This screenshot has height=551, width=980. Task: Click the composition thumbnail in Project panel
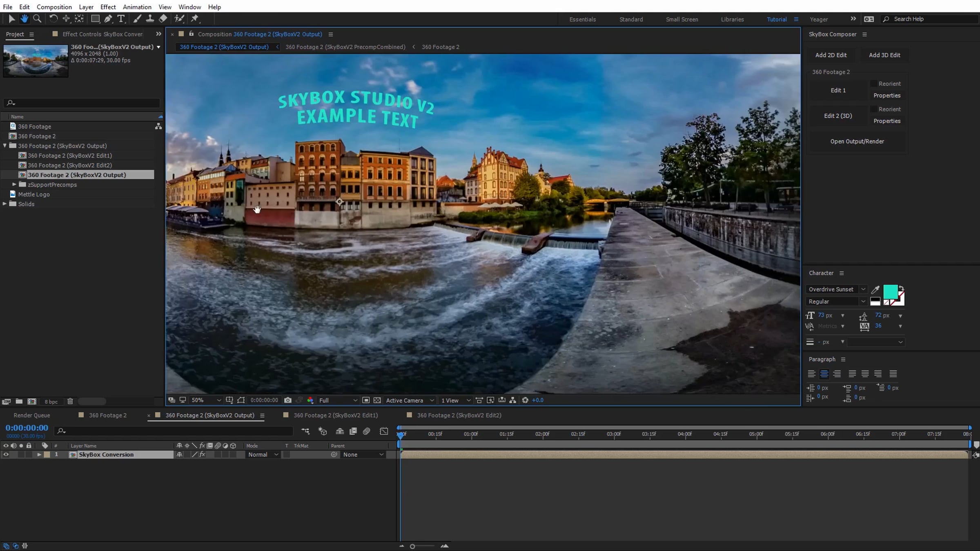[x=36, y=60]
